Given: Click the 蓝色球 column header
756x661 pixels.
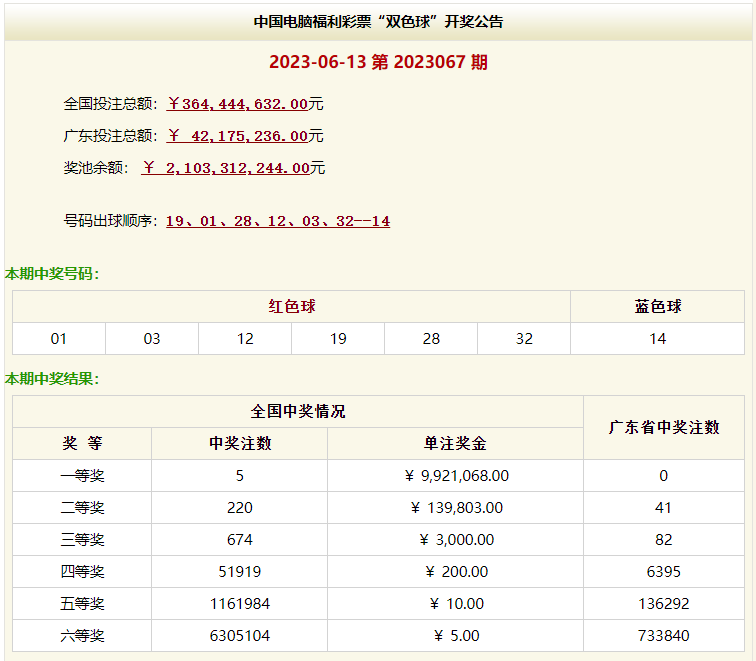Looking at the screenshot, I should click(657, 307).
